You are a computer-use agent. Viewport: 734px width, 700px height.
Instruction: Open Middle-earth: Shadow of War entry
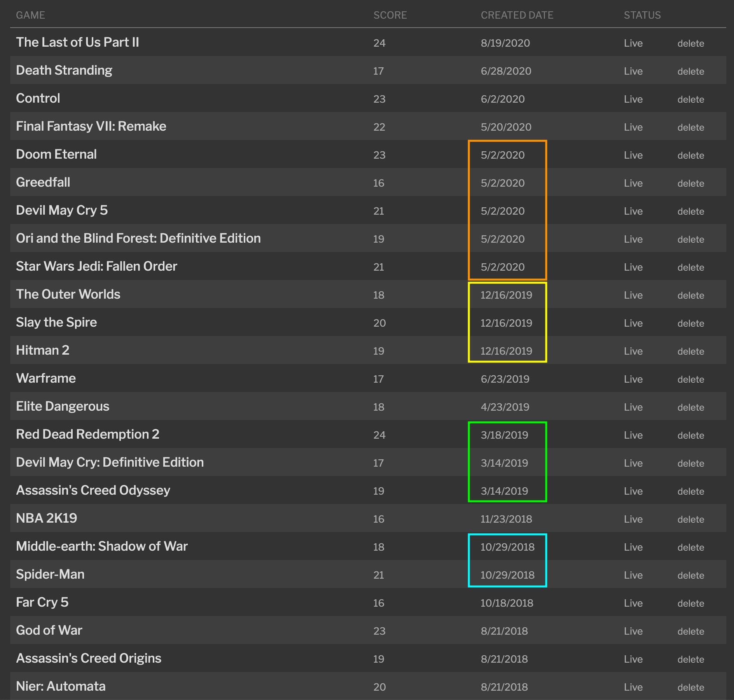[x=102, y=546]
